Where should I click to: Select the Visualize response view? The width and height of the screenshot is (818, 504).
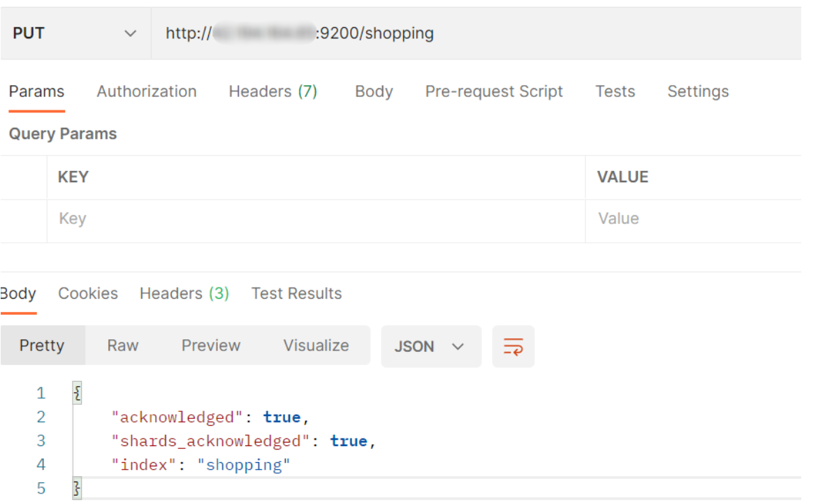(316, 346)
